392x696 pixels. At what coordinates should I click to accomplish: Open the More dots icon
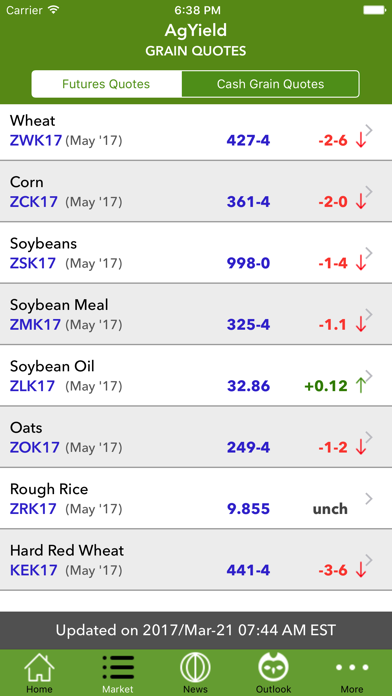pyautogui.click(x=352, y=667)
